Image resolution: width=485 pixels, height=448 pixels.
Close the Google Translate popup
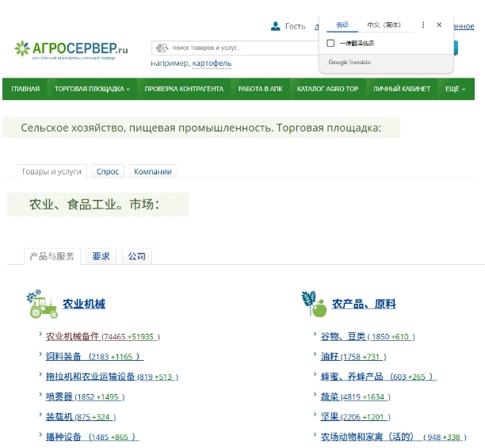[439, 25]
